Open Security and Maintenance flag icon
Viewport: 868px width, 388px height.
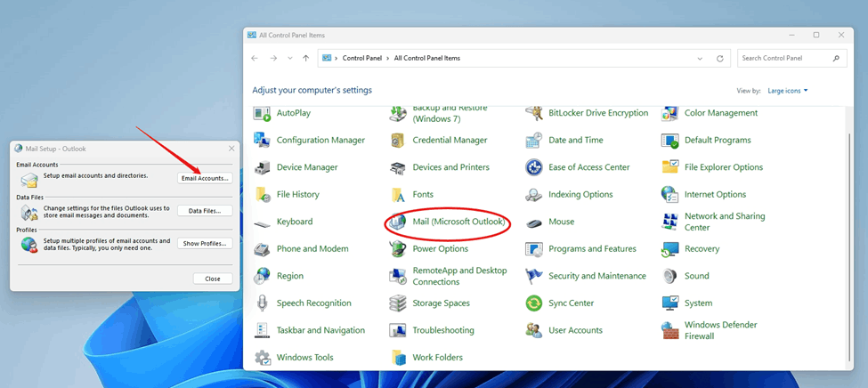tap(534, 276)
